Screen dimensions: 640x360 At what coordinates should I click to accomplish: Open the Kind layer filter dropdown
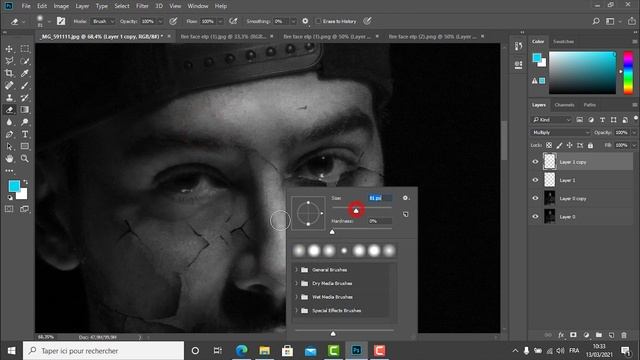[551, 120]
